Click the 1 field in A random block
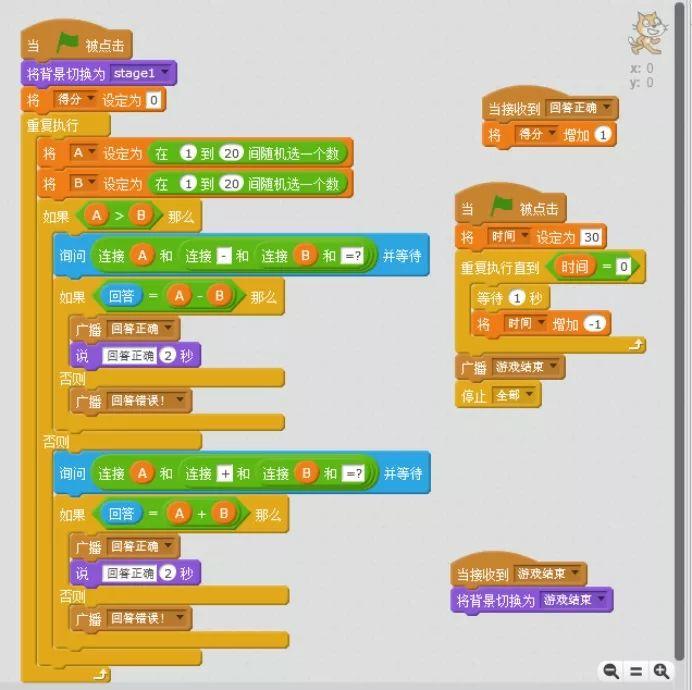Viewport: 692px width, 690px height. click(x=188, y=153)
